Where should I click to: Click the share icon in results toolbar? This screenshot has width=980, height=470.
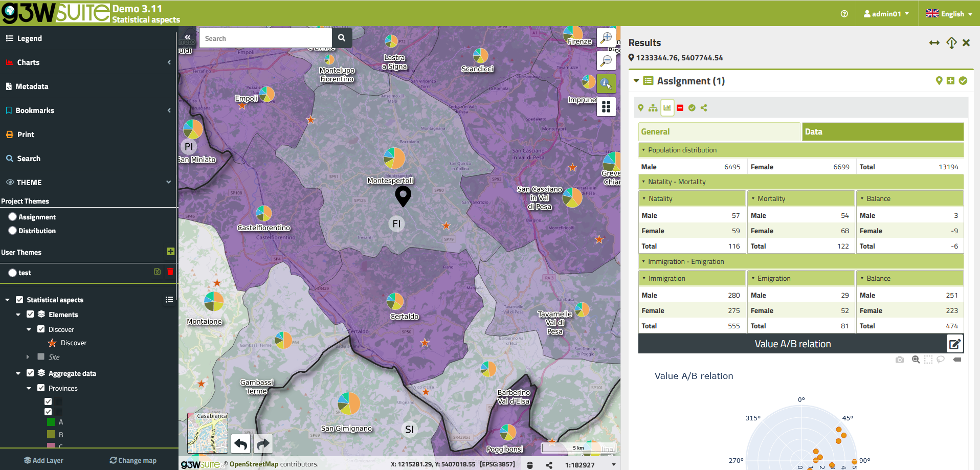[704, 108]
